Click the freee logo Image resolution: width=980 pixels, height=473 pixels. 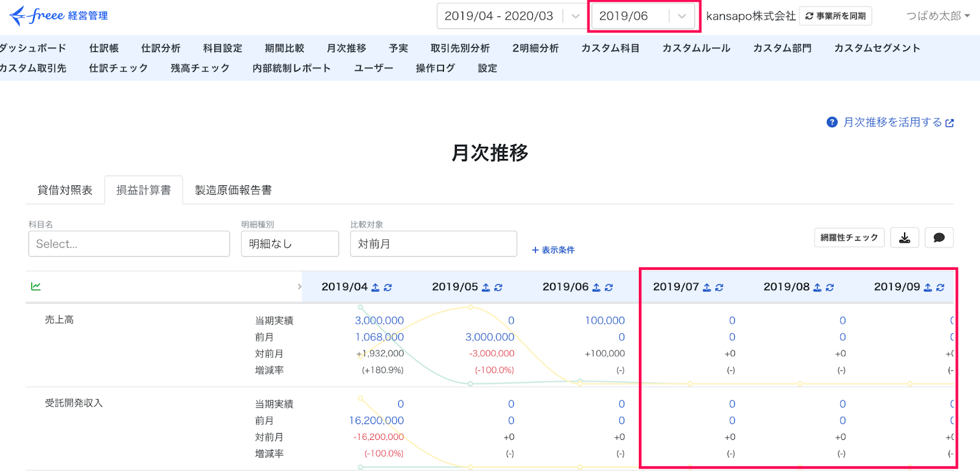click(x=59, y=16)
